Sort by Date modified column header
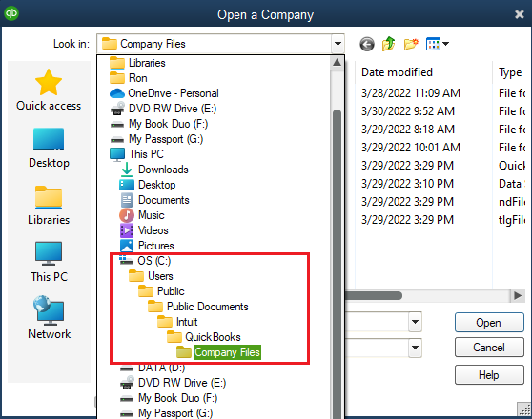The width and height of the screenshot is (532, 419). 397,72
